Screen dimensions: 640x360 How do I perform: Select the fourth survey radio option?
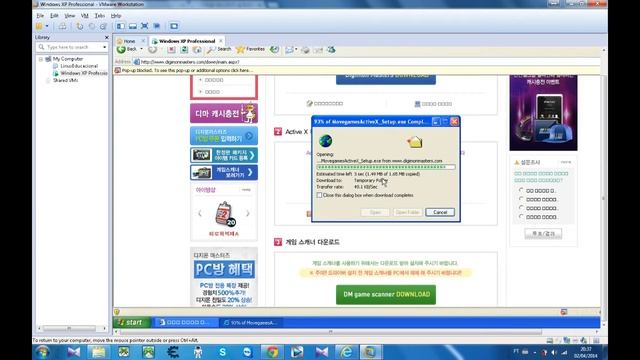click(521, 217)
